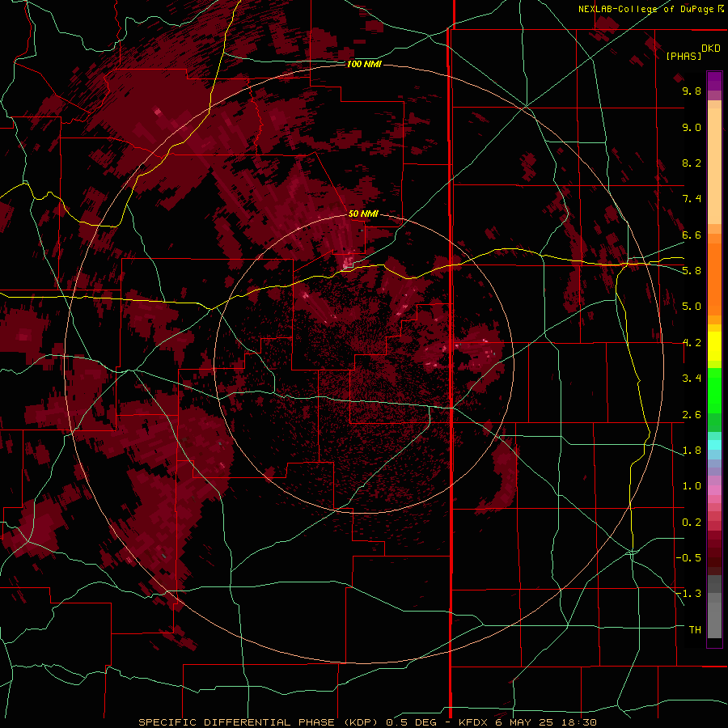Click the 0.2 value on color scale

pyautogui.click(x=692, y=523)
